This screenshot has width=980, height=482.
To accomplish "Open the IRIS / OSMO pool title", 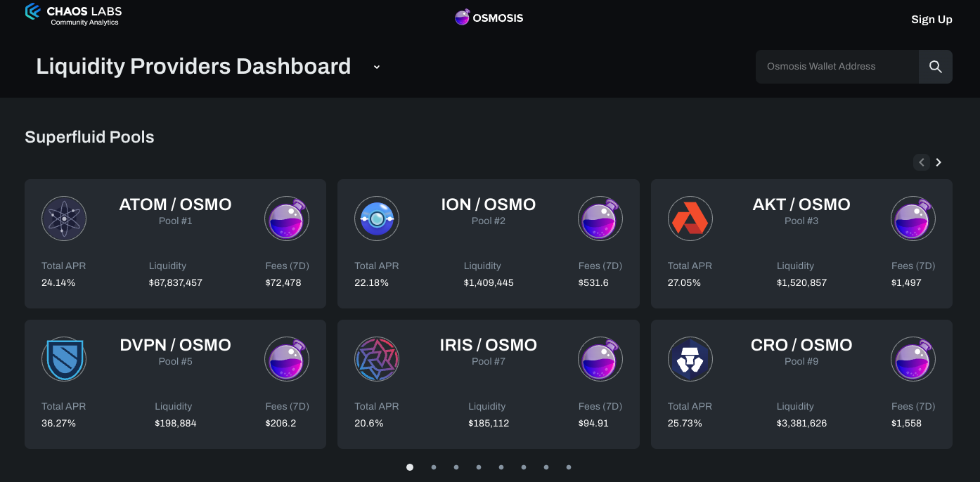I will point(489,345).
